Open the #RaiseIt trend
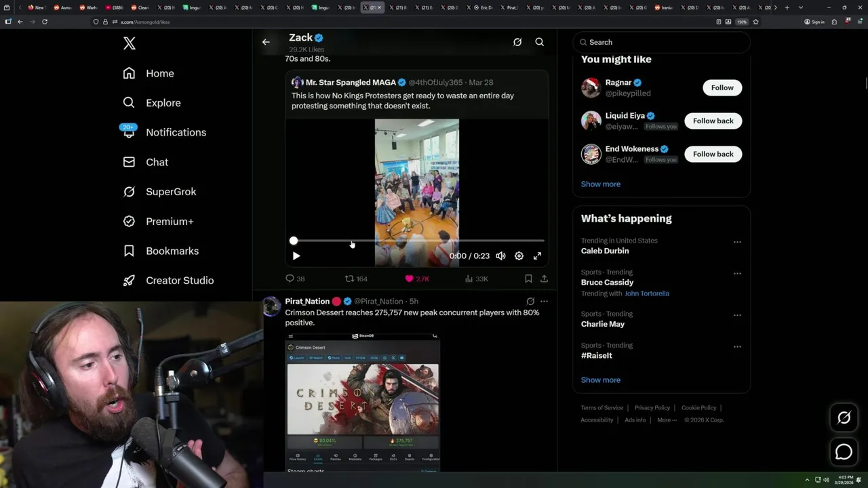Image resolution: width=868 pixels, height=488 pixels. pos(596,356)
